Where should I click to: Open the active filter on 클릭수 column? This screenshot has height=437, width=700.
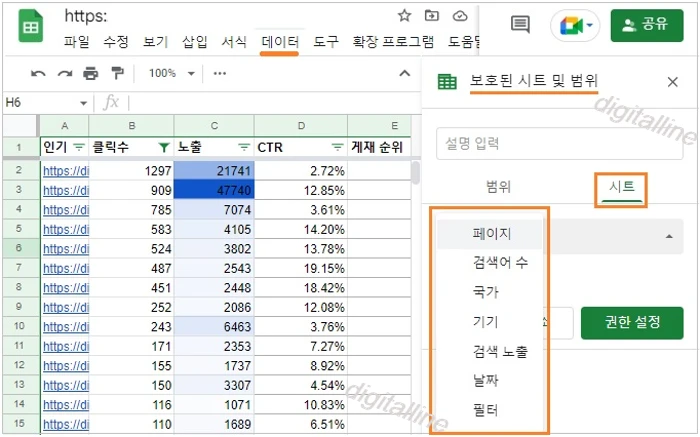(164, 147)
